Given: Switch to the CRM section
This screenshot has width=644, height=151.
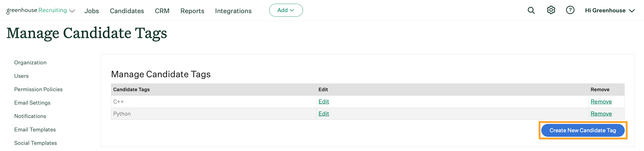Looking at the screenshot, I should [162, 11].
